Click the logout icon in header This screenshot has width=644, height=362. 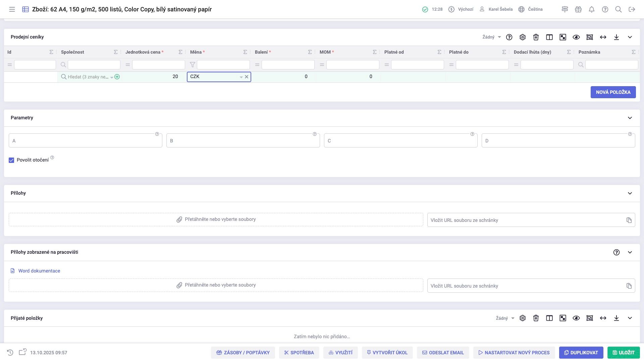632,9
